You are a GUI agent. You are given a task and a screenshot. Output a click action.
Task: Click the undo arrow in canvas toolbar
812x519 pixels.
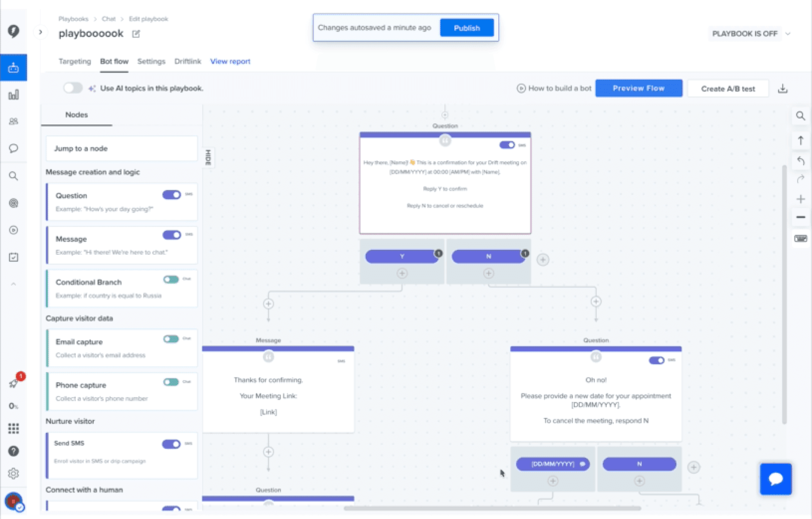click(800, 161)
